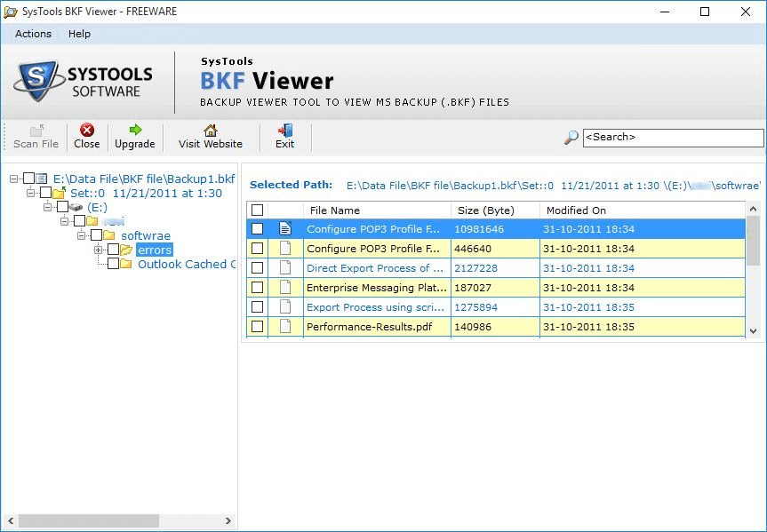Open the Help menu
Image resolution: width=767 pixels, height=532 pixels.
(x=79, y=34)
